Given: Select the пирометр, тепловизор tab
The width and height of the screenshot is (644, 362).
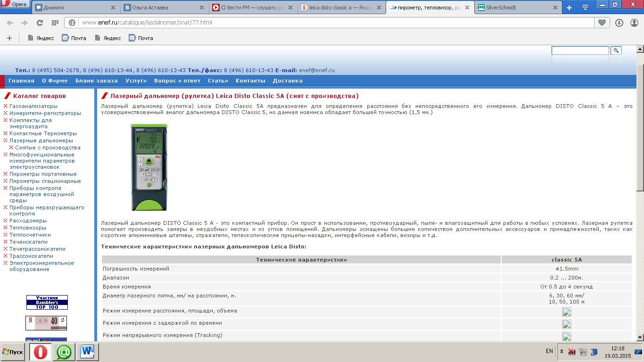Looking at the screenshot, I should click(x=429, y=8).
